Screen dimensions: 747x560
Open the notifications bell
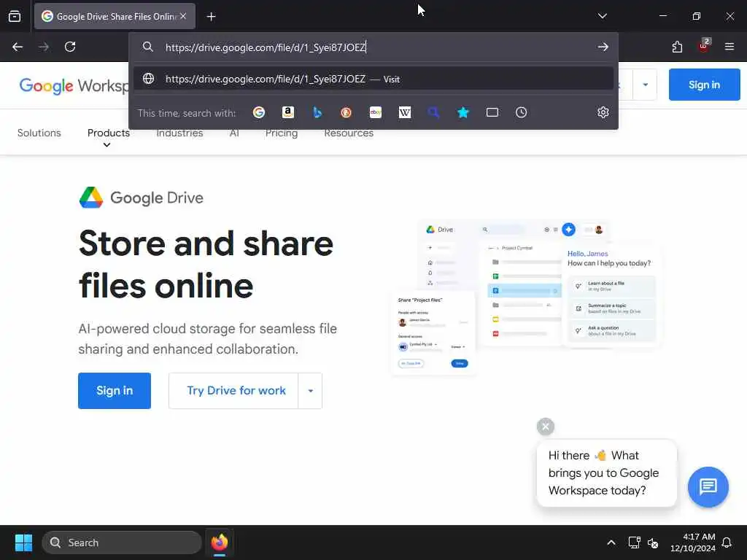[x=727, y=542]
